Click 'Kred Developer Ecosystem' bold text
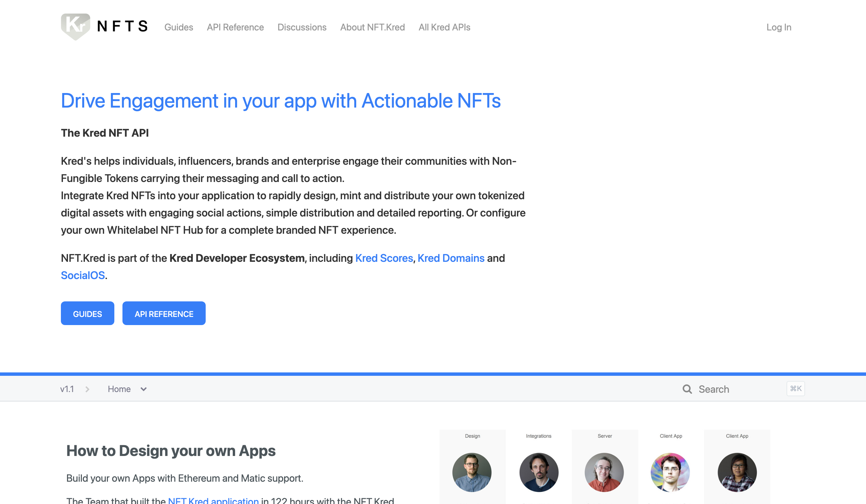 pyautogui.click(x=237, y=258)
